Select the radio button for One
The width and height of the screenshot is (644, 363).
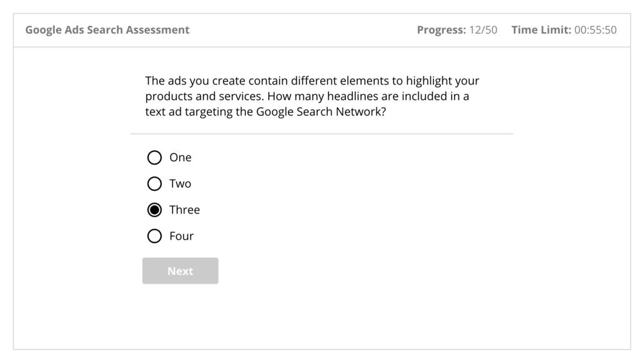155,157
